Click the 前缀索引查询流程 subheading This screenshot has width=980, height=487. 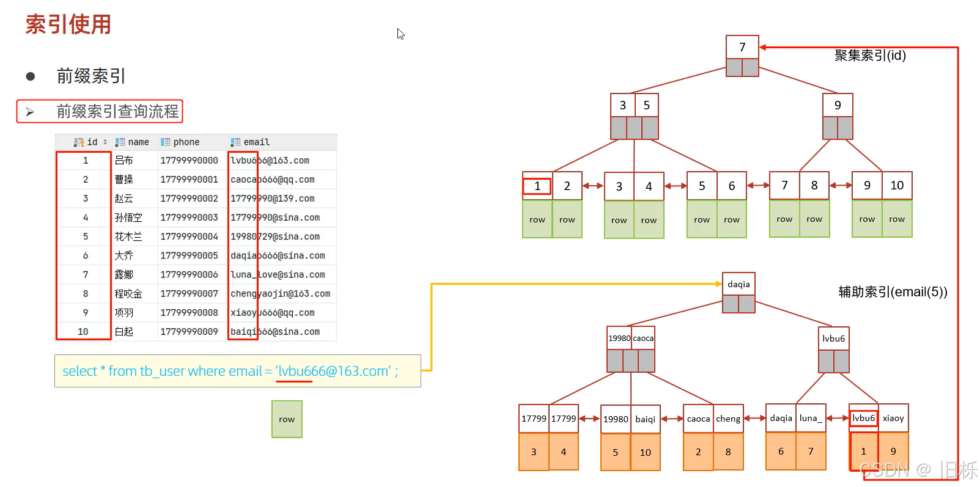click(x=117, y=111)
